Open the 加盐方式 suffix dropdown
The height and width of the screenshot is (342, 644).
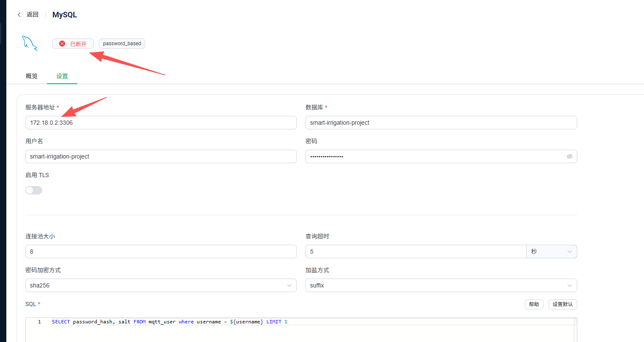pyautogui.click(x=441, y=285)
